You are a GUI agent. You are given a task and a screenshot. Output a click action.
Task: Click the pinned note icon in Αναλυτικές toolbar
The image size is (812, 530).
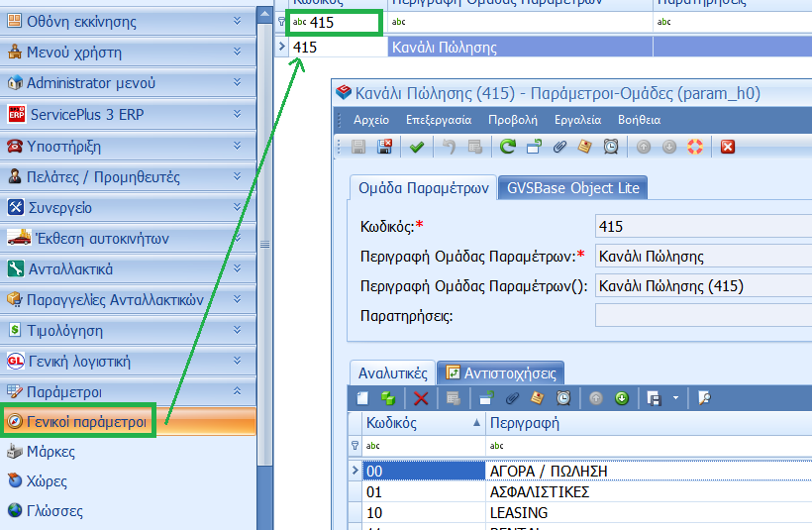[x=538, y=398]
